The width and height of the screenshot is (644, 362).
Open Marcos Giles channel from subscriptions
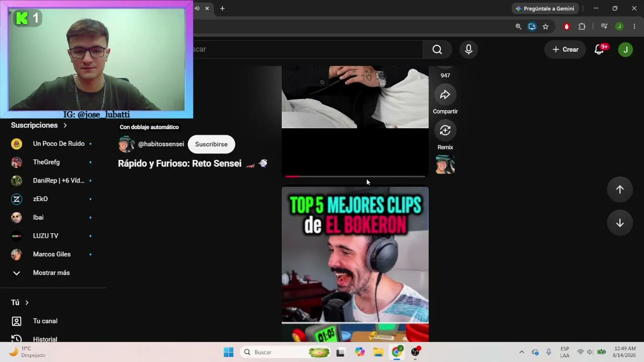click(53, 254)
